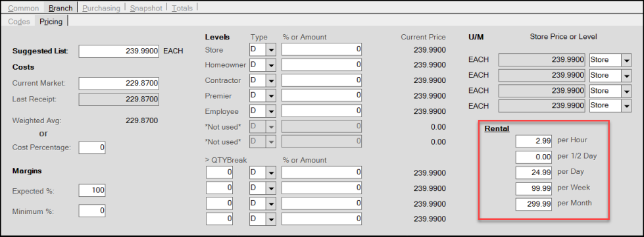Click the Rental per Month field
The width and height of the screenshot is (644, 237).
(x=534, y=203)
